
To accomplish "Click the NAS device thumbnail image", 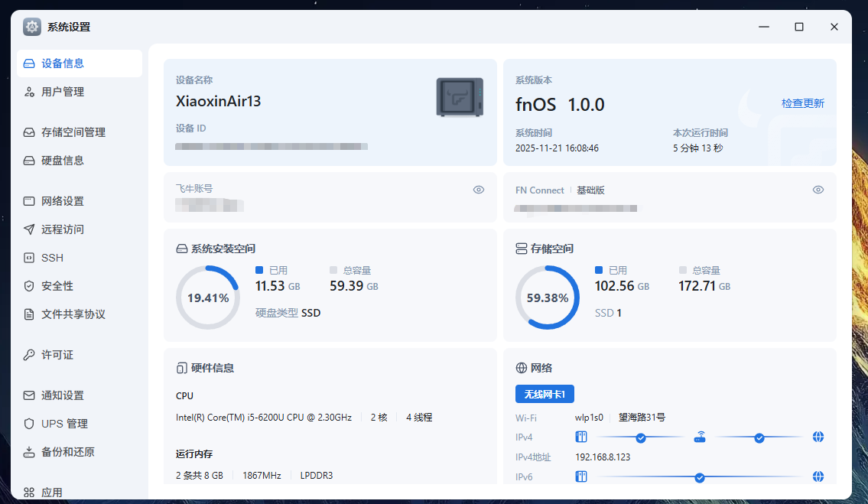I will 460,97.
